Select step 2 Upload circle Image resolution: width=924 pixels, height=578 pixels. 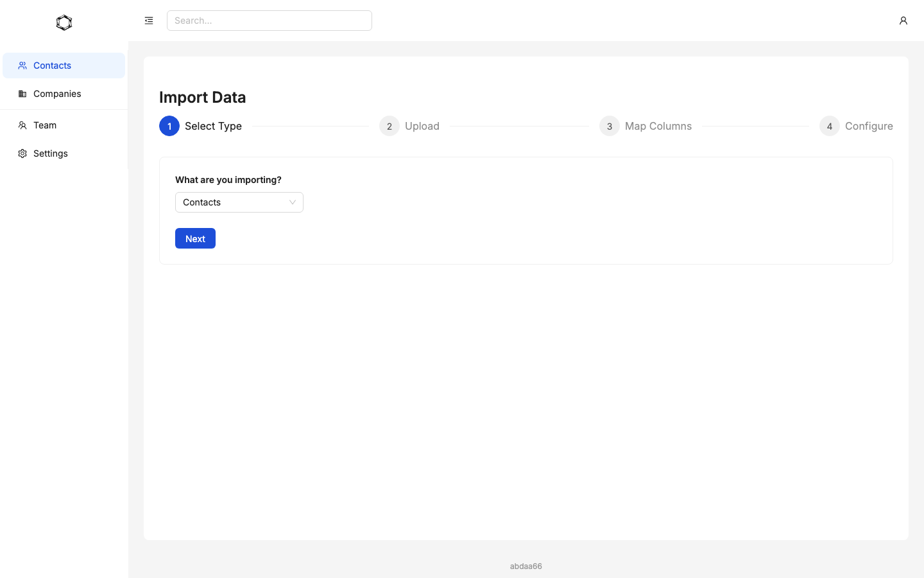coord(389,126)
